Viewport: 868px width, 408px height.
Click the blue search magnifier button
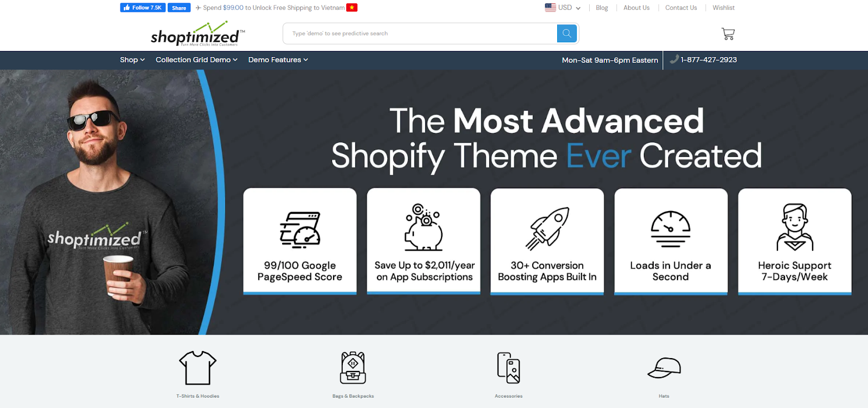[x=567, y=34]
